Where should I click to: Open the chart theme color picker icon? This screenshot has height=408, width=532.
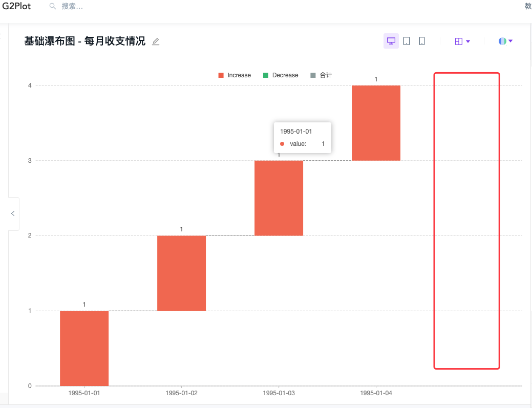coord(502,40)
